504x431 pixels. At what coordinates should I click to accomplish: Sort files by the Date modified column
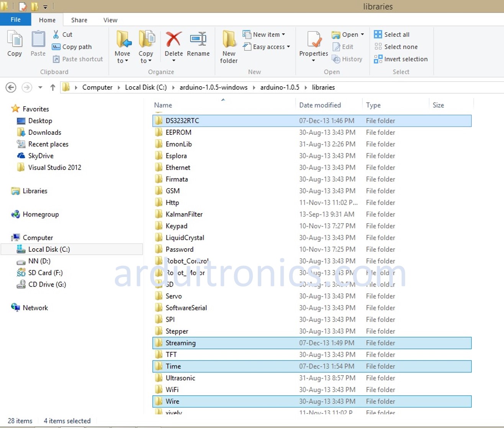point(320,105)
